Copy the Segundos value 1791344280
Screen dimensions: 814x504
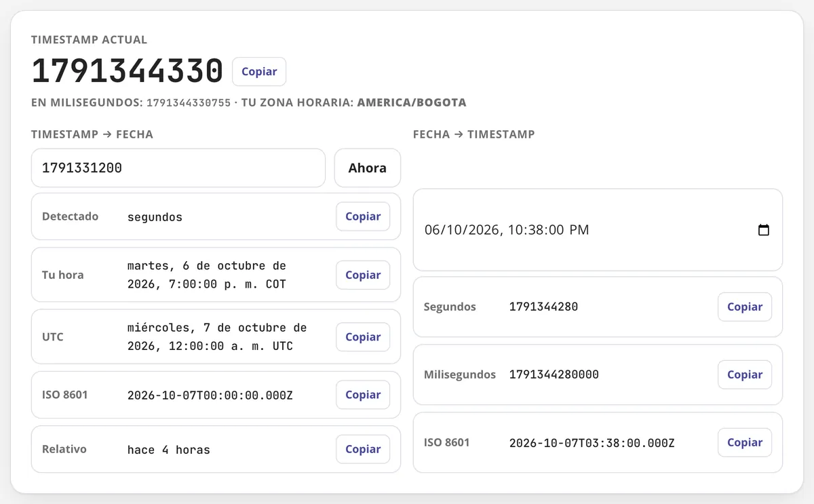745,307
